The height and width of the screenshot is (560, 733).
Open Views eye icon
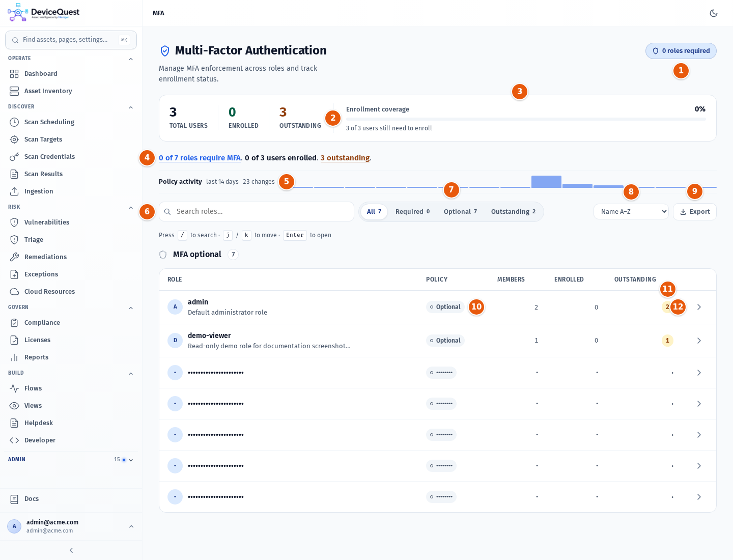coord(14,406)
